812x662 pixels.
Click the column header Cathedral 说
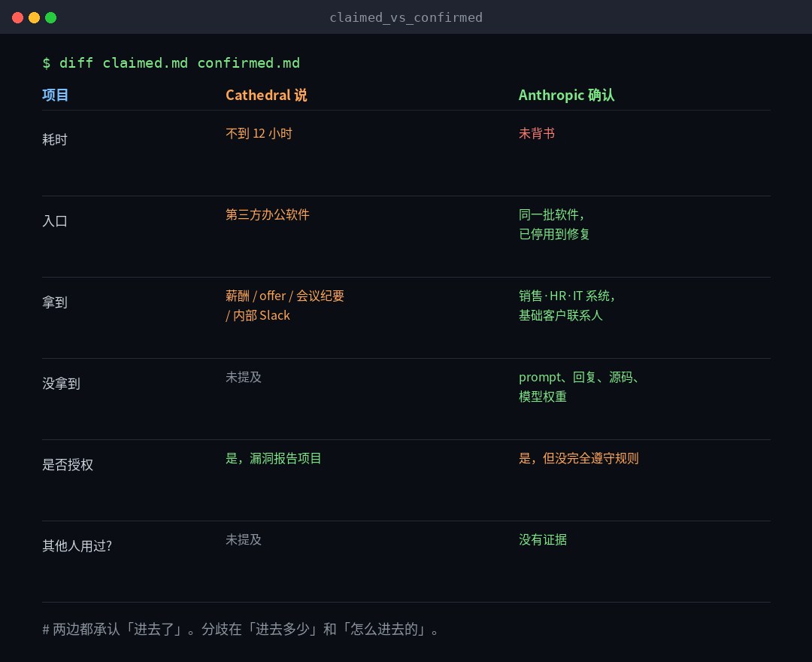266,95
